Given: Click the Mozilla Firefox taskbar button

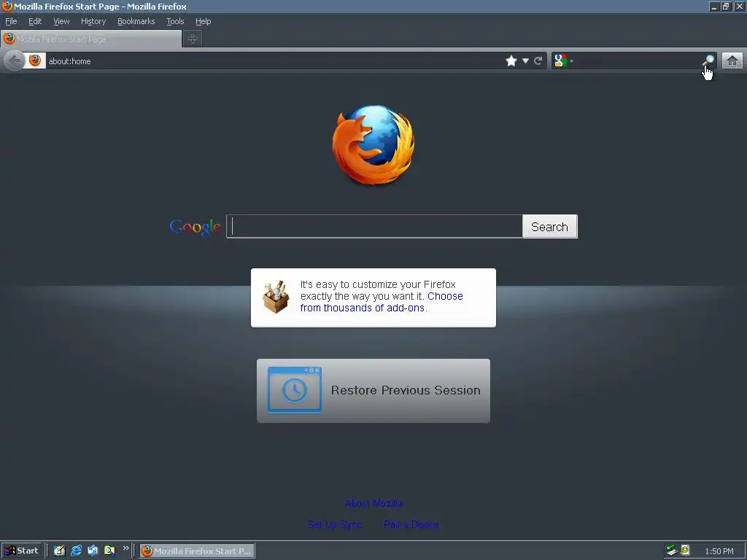Looking at the screenshot, I should click(197, 551).
